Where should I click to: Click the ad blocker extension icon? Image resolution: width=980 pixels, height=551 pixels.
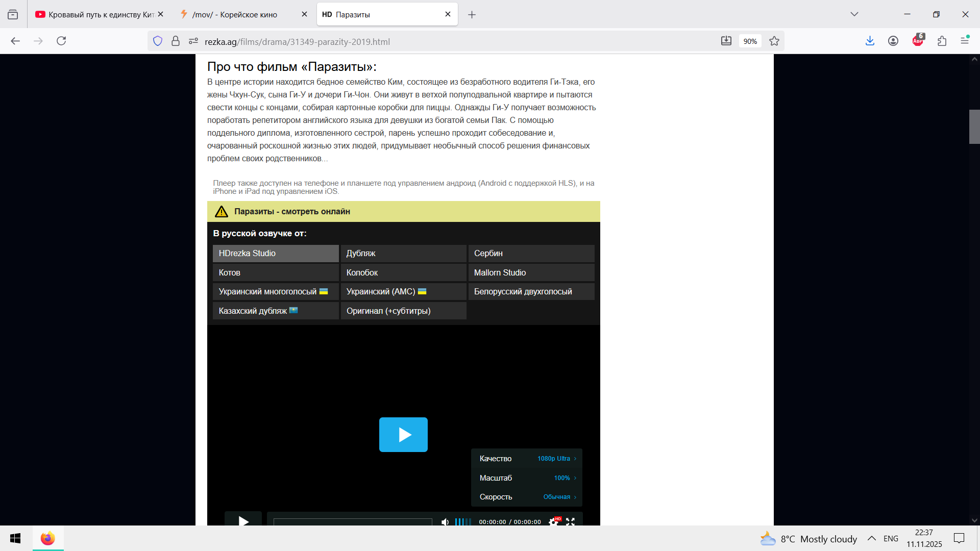click(918, 41)
